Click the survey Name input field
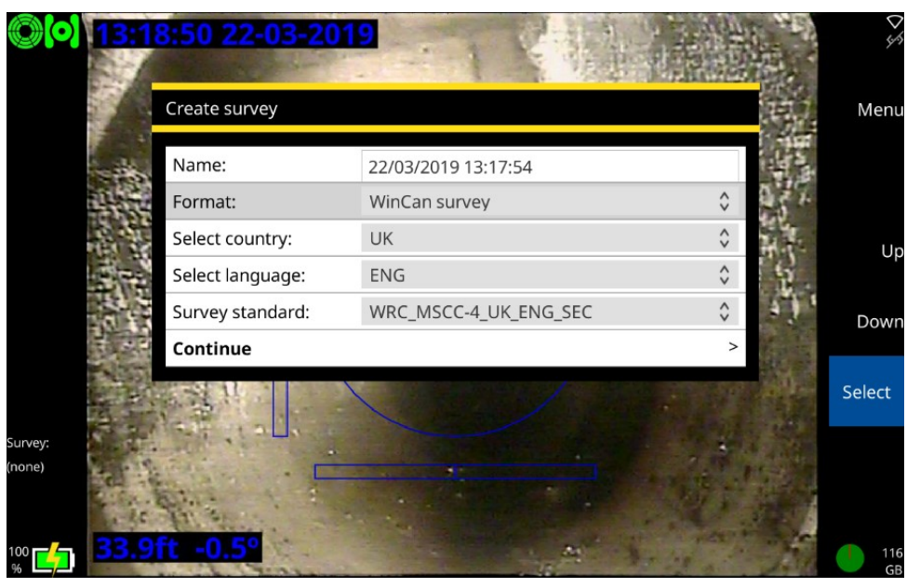 coord(549,166)
